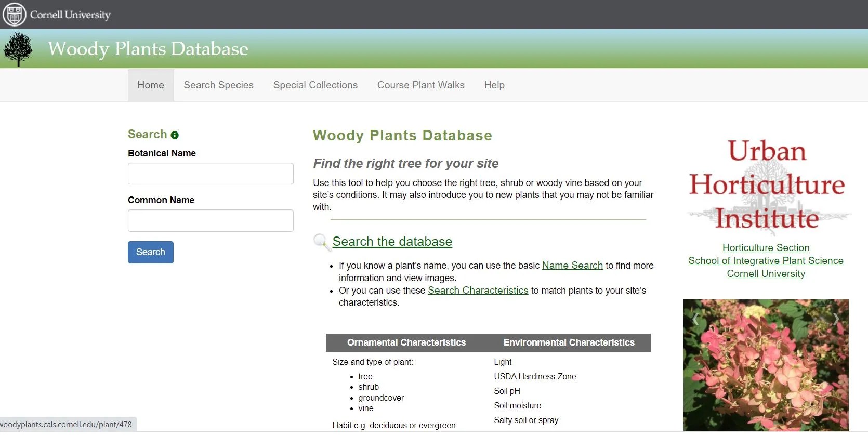Click the magnifying glass icon

coord(321,242)
